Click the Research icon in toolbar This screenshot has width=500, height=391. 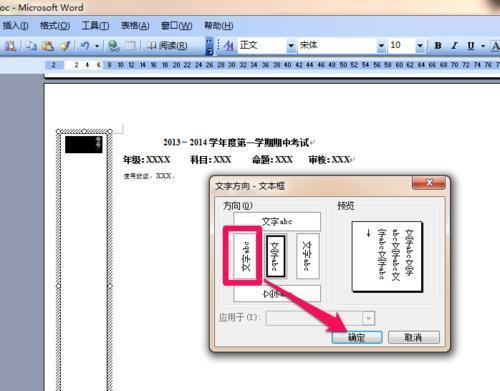click(x=10, y=46)
